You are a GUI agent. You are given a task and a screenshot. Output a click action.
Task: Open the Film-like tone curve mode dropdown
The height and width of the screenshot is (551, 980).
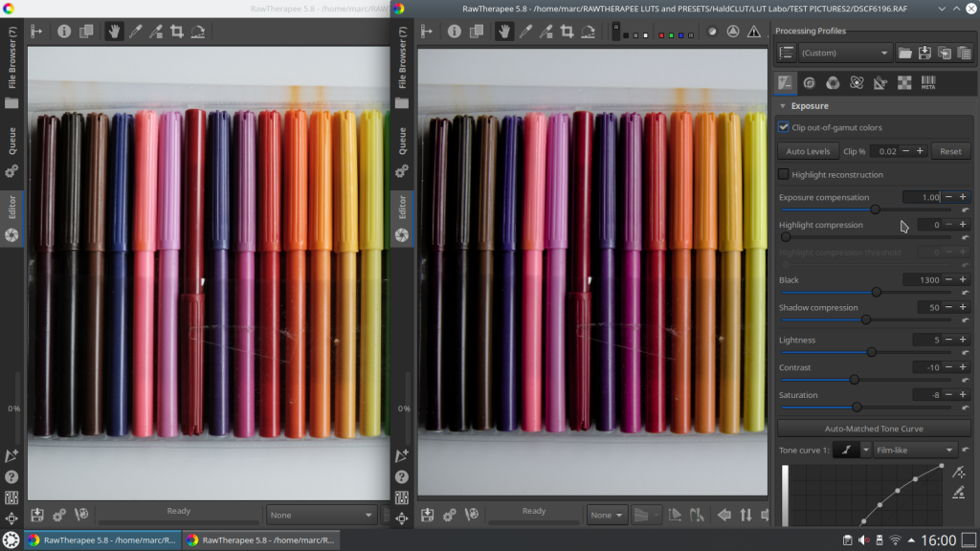(915, 450)
